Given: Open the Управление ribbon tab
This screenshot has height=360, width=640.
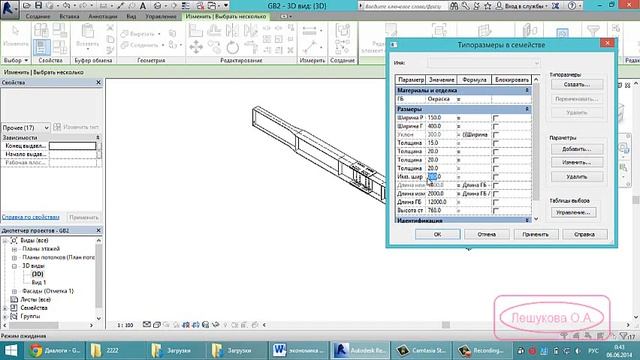Looking at the screenshot, I should [161, 16].
